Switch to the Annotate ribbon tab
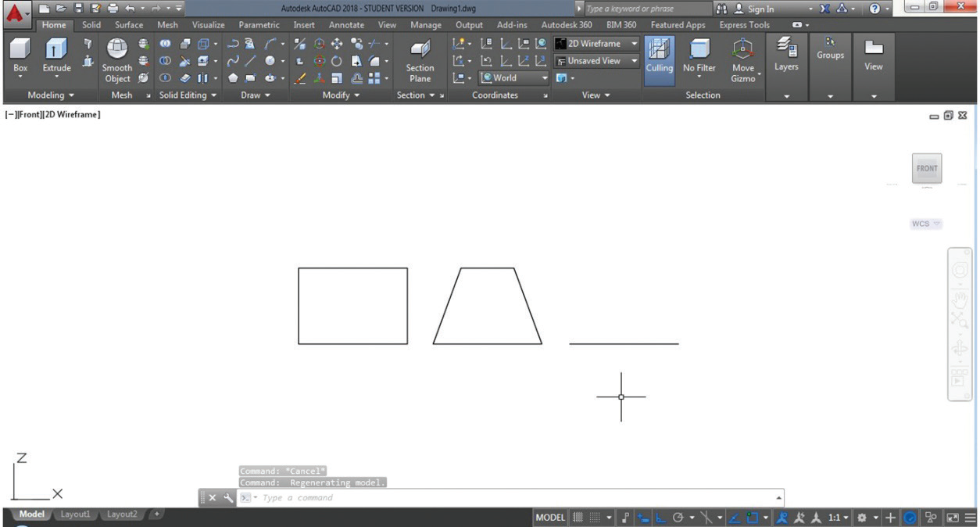980x527 pixels. [346, 25]
